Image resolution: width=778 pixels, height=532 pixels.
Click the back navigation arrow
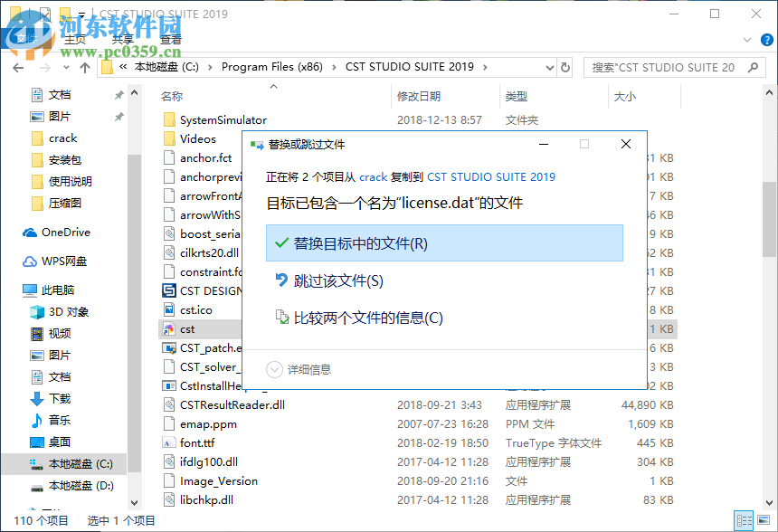point(20,67)
